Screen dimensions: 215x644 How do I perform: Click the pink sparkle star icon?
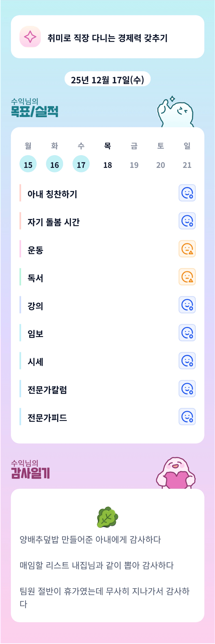coord(30,37)
